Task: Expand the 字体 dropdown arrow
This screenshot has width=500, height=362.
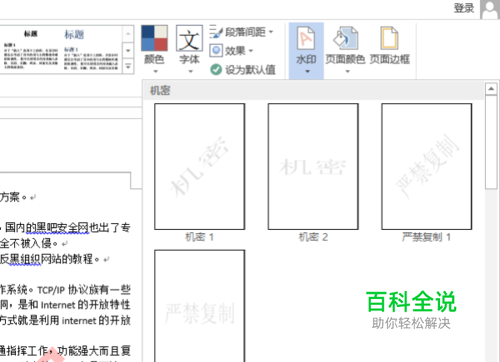Action: click(190, 71)
